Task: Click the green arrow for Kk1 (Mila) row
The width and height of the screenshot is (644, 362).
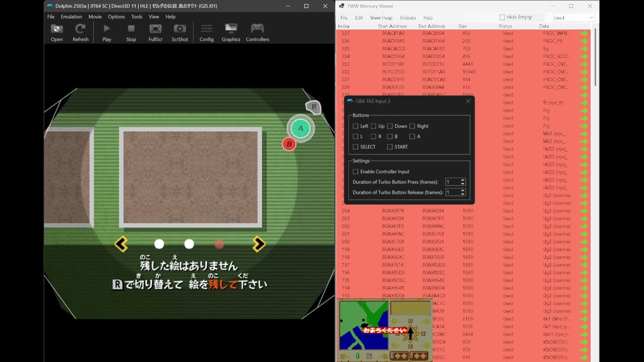Action: pos(584,319)
